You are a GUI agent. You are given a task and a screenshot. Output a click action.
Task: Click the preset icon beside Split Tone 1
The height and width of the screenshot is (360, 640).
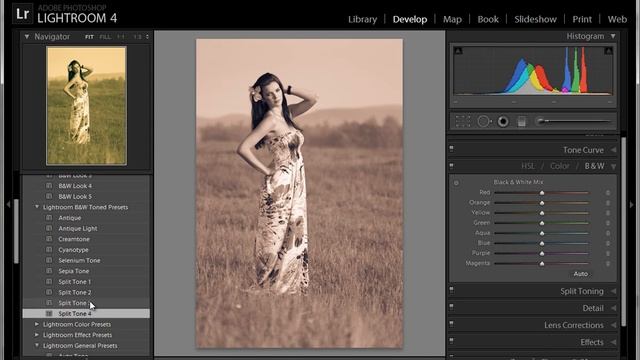[x=49, y=282]
